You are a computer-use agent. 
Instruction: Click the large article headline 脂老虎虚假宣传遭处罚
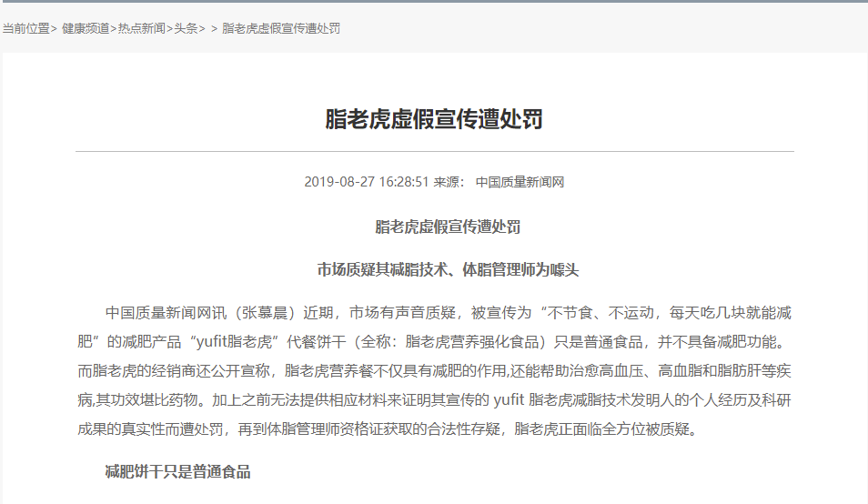pyautogui.click(x=434, y=119)
